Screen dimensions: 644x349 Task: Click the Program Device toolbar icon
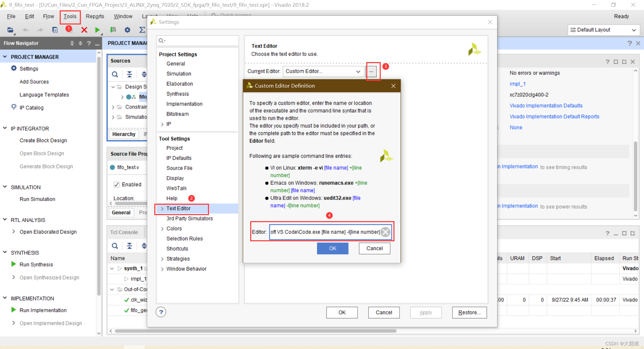click(x=113, y=30)
